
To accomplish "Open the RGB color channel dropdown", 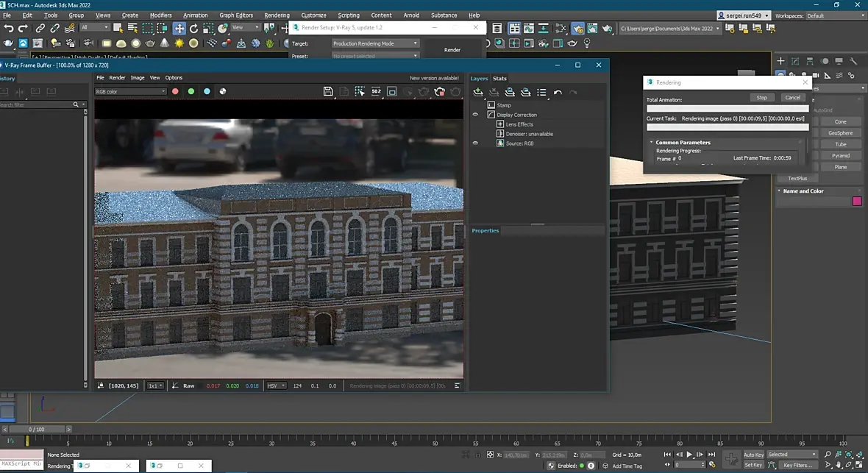I will 130,91.
